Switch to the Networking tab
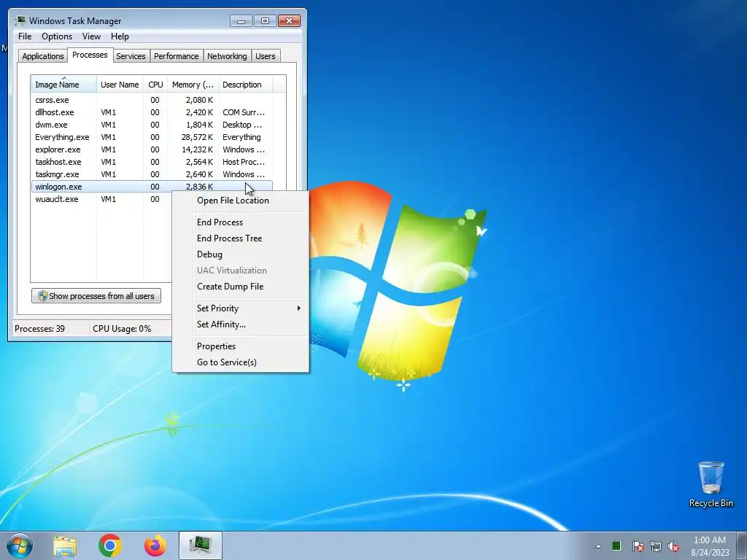 [x=227, y=56]
